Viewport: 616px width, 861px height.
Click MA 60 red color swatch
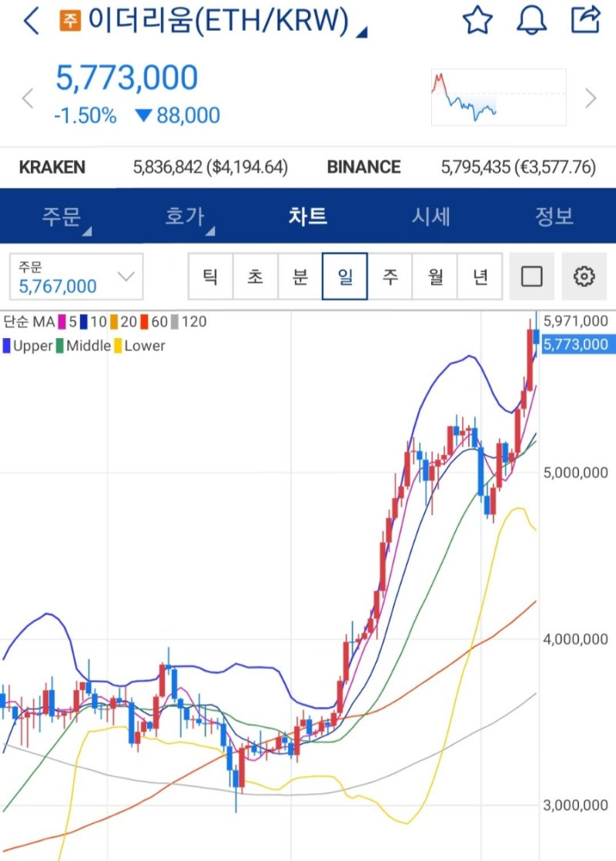[145, 322]
